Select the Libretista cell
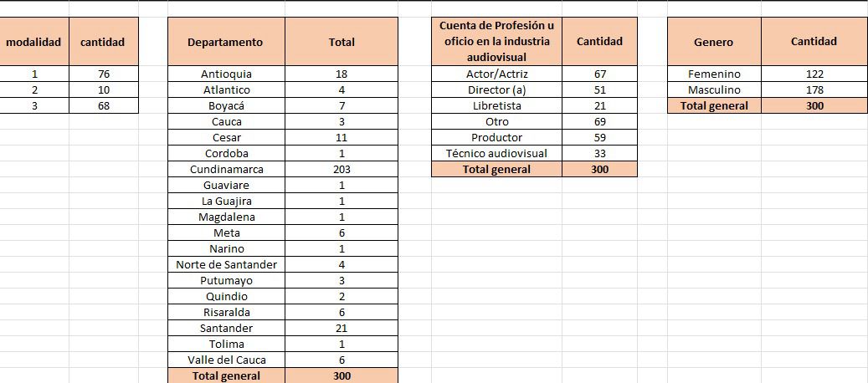Viewport: 868px width, 383px height. point(496,105)
